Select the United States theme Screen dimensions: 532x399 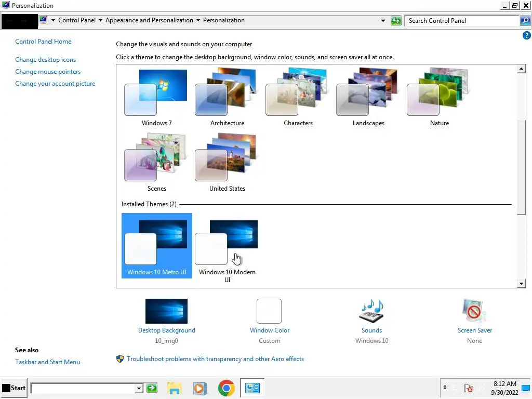[x=227, y=163]
